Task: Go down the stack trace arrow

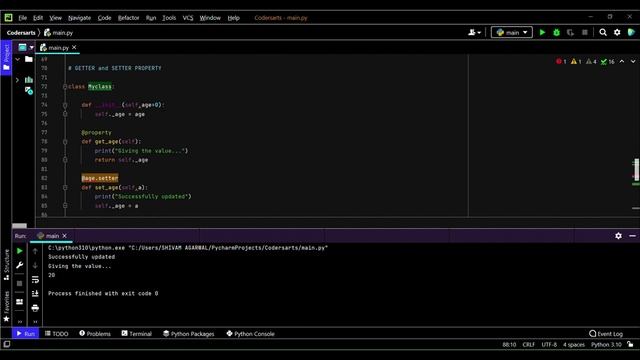Action: point(35,265)
